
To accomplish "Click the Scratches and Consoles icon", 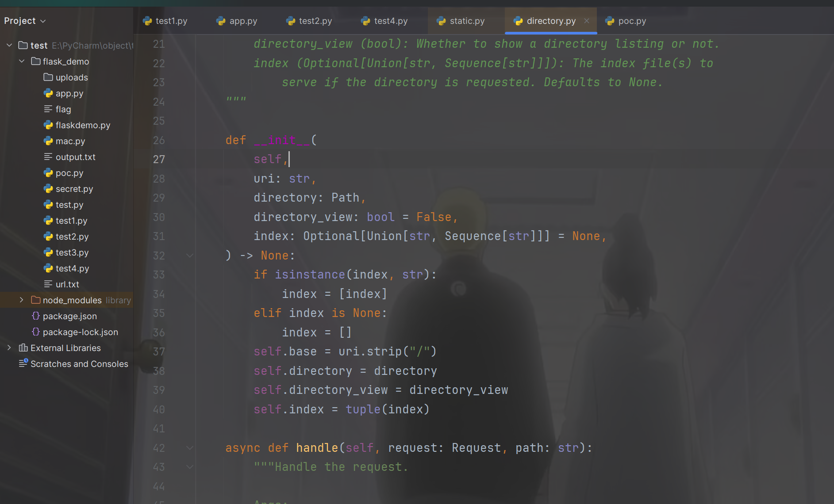I will click(x=23, y=364).
